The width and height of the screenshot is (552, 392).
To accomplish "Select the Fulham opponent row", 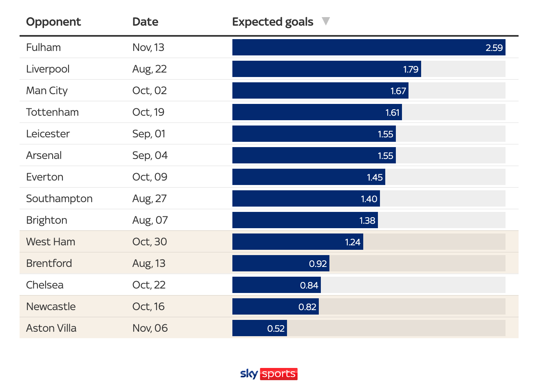I will point(44,47).
